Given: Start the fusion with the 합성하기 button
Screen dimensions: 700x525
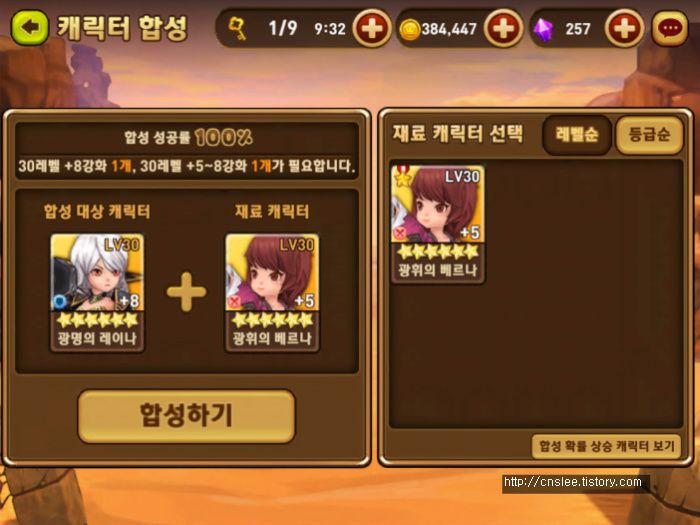Looking at the screenshot, I should [186, 416].
